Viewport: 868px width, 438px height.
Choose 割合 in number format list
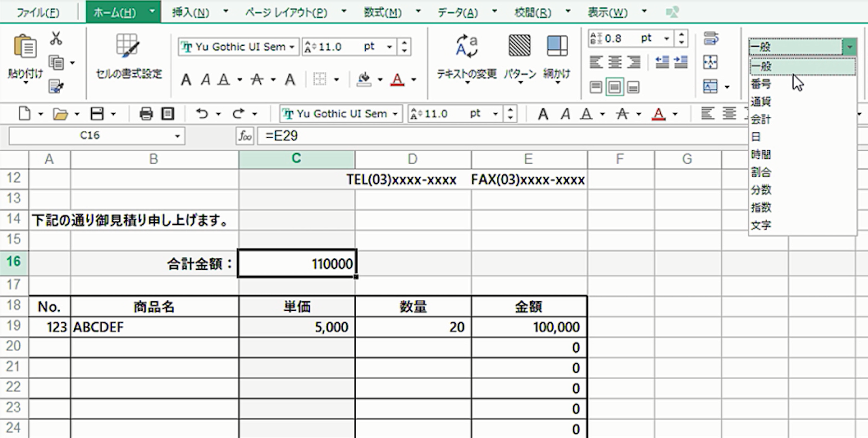(x=761, y=172)
